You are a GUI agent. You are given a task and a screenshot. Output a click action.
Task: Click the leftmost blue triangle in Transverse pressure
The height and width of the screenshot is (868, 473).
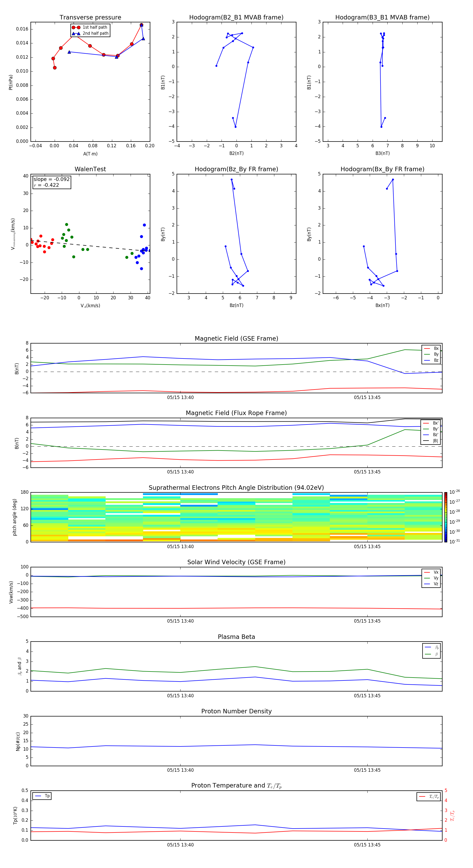69,52
